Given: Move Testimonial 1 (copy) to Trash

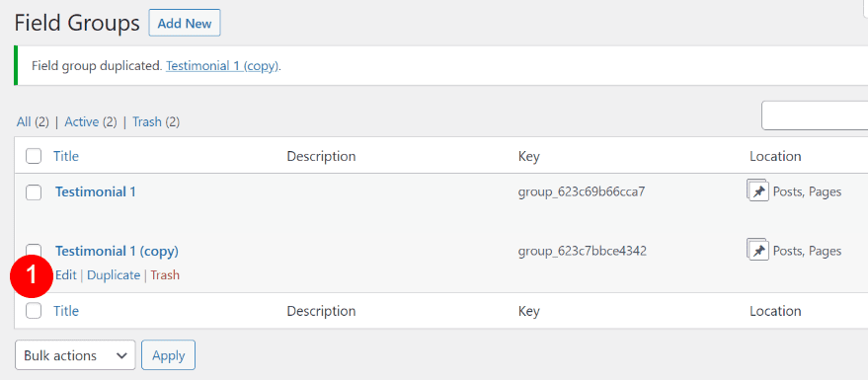Looking at the screenshot, I should [x=165, y=275].
